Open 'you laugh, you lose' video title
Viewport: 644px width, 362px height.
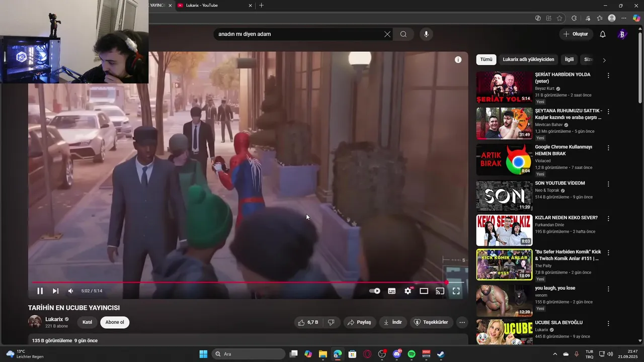(555, 288)
